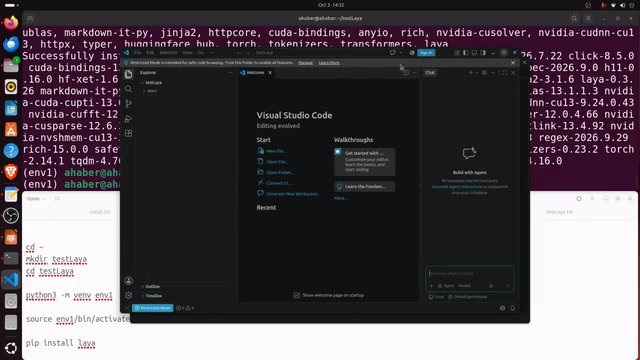Toggle primary side bar layout icon
This screenshot has width=640, height=360.
465,53
